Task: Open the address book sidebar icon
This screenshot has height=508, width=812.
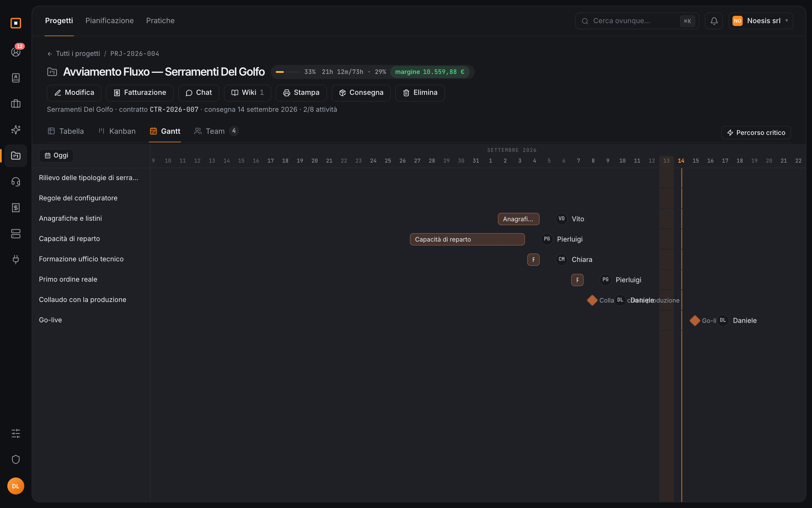Action: click(16, 78)
